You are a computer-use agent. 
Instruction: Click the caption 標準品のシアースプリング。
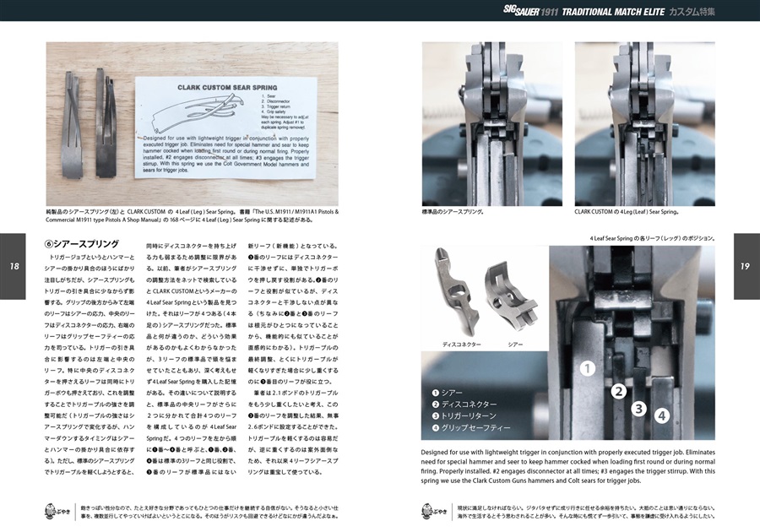coord(453,212)
